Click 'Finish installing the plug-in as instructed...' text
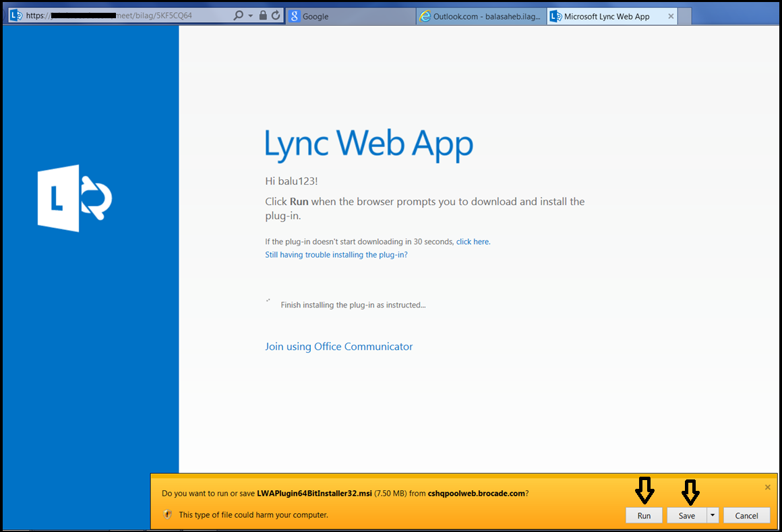The image size is (782, 532). coord(353,305)
